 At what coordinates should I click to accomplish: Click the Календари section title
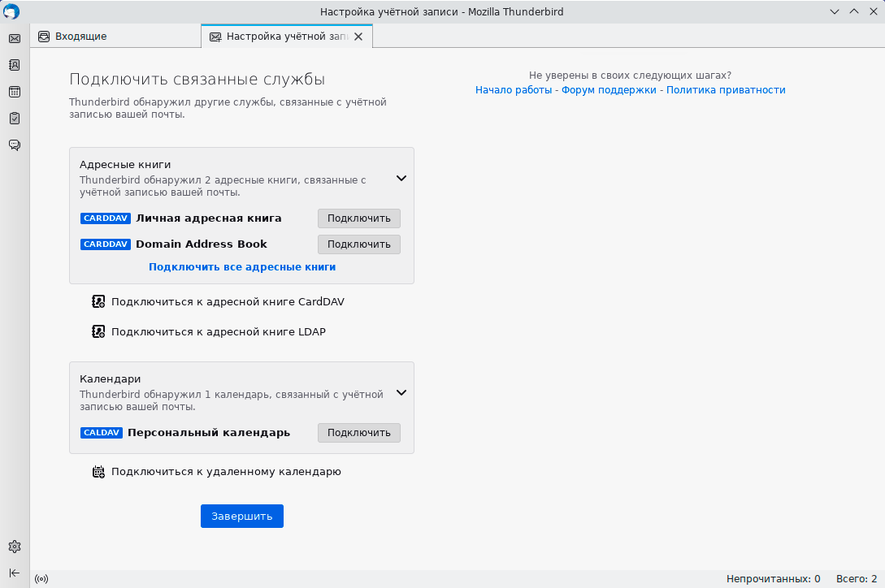pos(110,379)
